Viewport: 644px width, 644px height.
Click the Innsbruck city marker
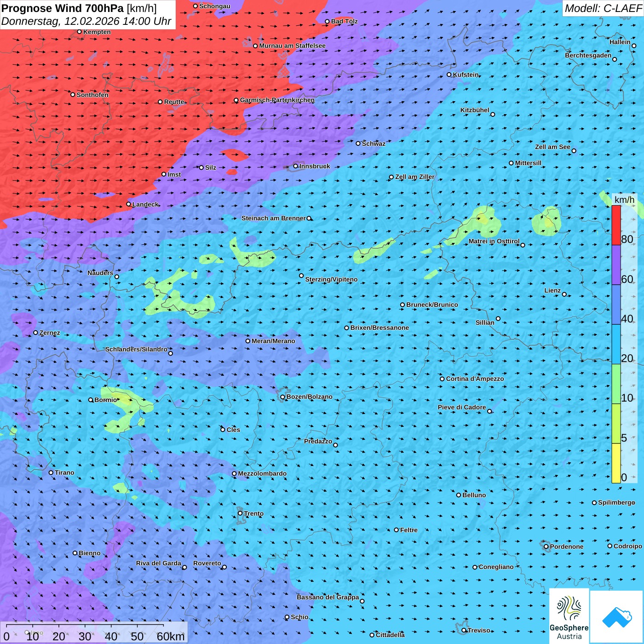click(295, 166)
